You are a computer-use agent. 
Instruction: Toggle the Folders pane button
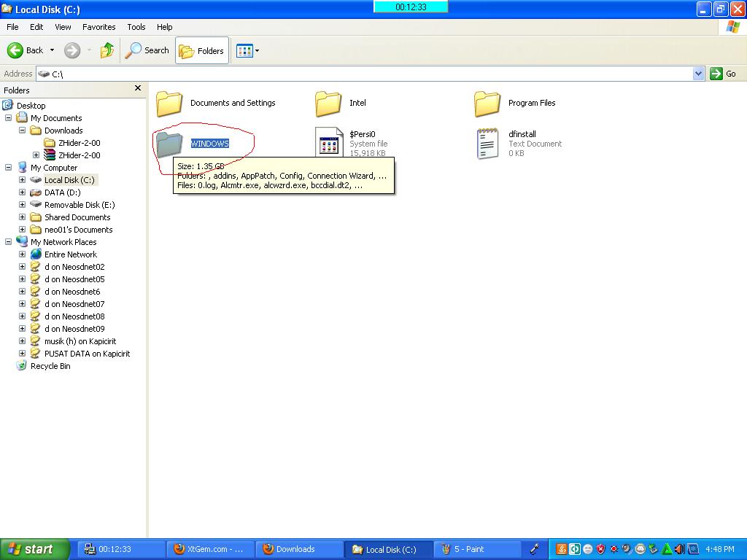pyautogui.click(x=202, y=50)
